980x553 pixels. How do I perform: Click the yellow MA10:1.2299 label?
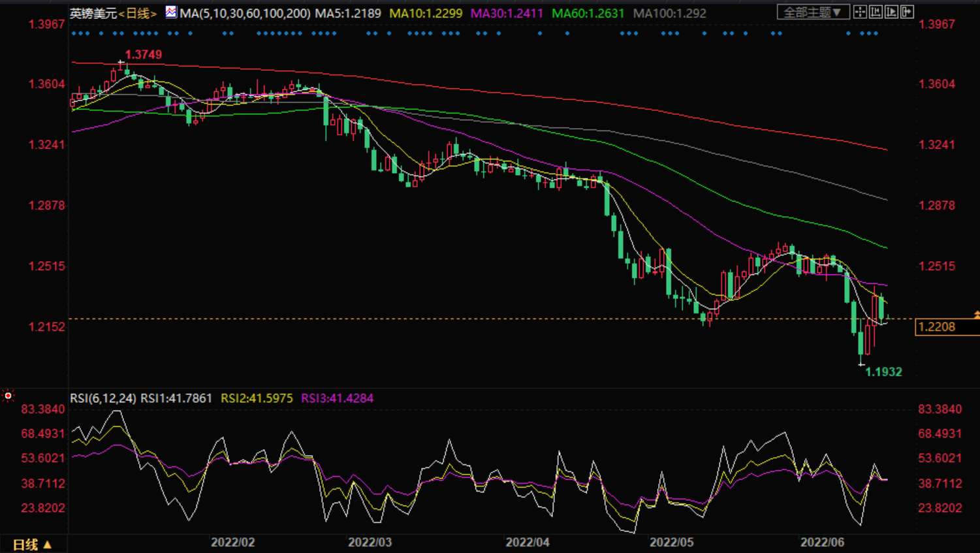(426, 13)
